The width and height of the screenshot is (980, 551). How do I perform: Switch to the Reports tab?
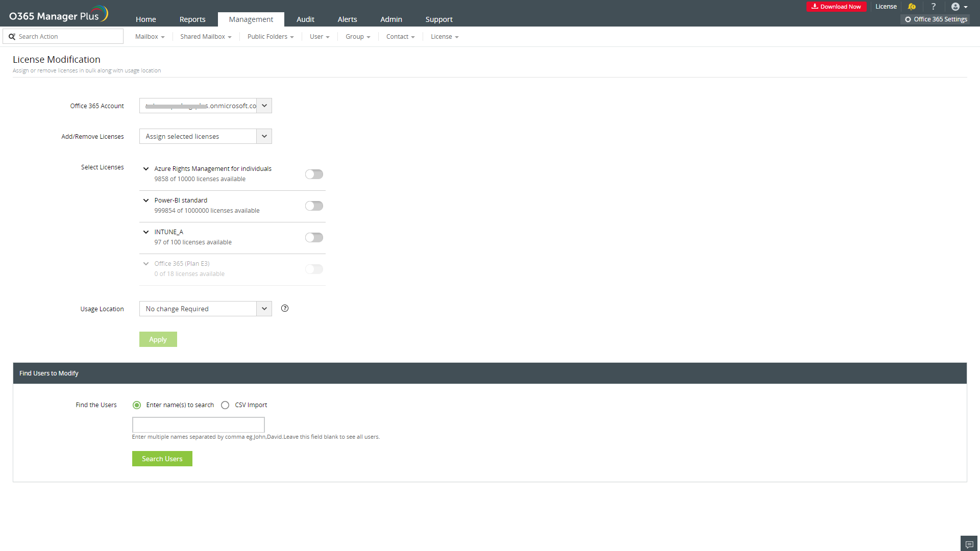(192, 19)
